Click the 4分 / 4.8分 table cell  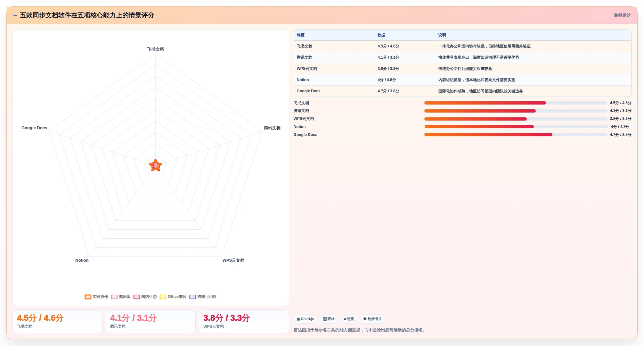(x=387, y=80)
